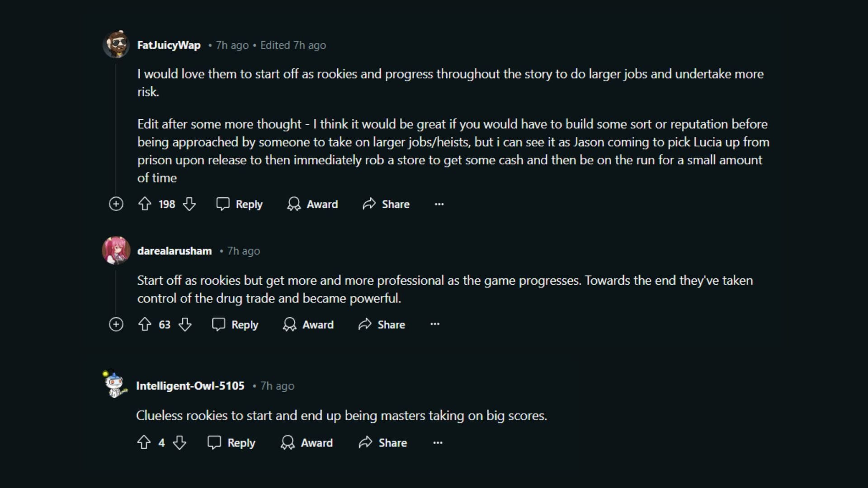Upvote darealarusham's comment
Image resolution: width=868 pixels, height=488 pixels.
(x=145, y=324)
